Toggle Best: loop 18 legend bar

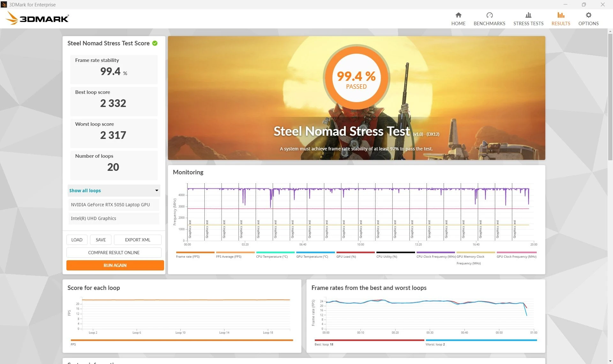click(x=369, y=340)
